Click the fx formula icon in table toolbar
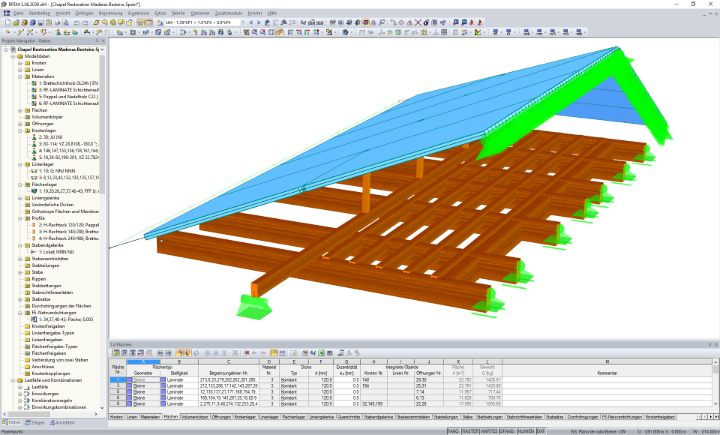Image resolution: width=720 pixels, height=435 pixels. 349,353
